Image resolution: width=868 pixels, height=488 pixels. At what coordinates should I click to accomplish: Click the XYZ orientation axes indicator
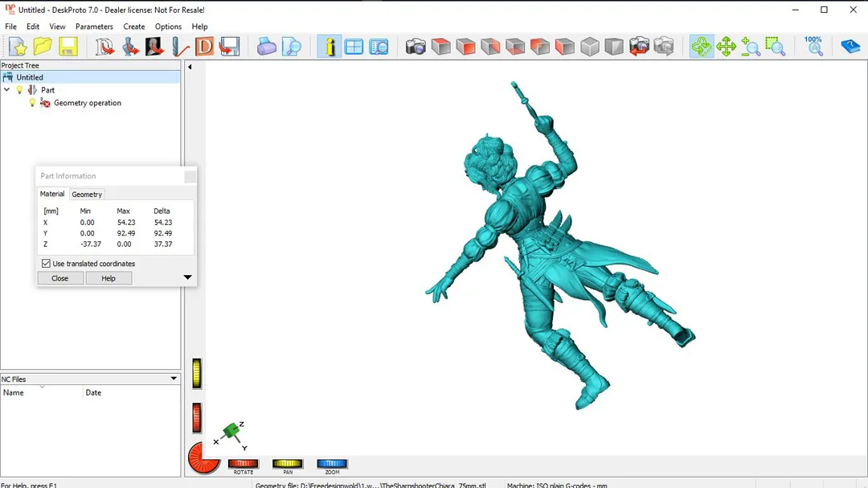click(x=231, y=434)
